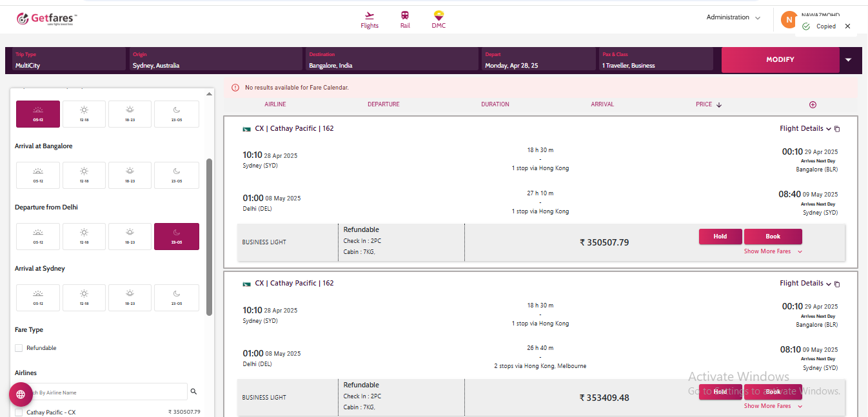Expand the arrow beside the MODIFY button
Screen dimensions: 868x417
point(848,59)
